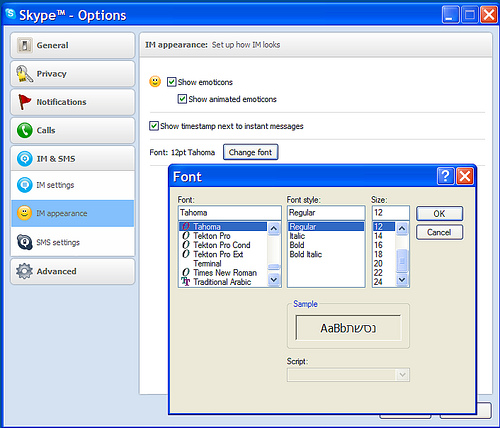Select IM settings in the sidebar

click(73, 185)
